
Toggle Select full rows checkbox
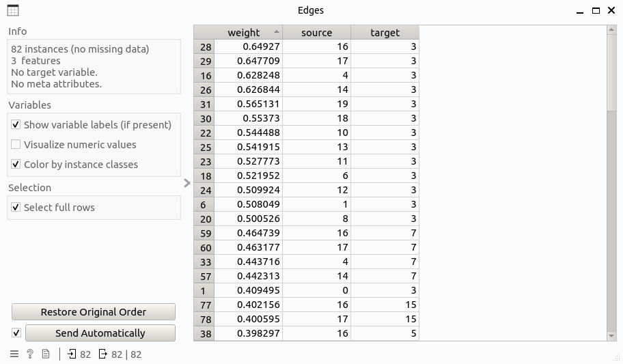pyautogui.click(x=16, y=208)
